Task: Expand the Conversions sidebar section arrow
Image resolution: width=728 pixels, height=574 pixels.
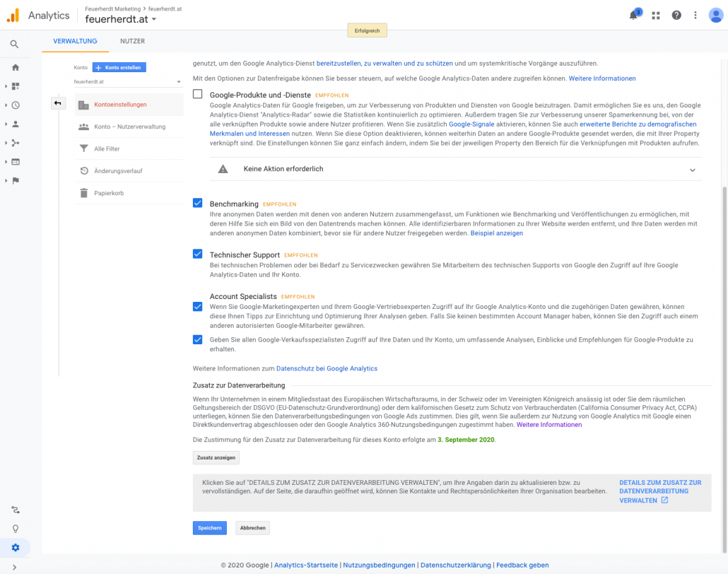Action: click(x=6, y=181)
